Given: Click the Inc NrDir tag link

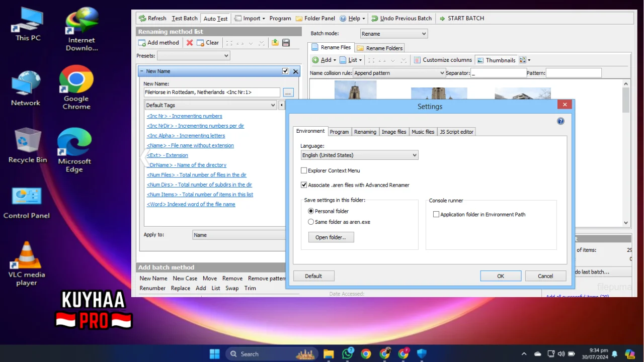Looking at the screenshot, I should click(195, 126).
